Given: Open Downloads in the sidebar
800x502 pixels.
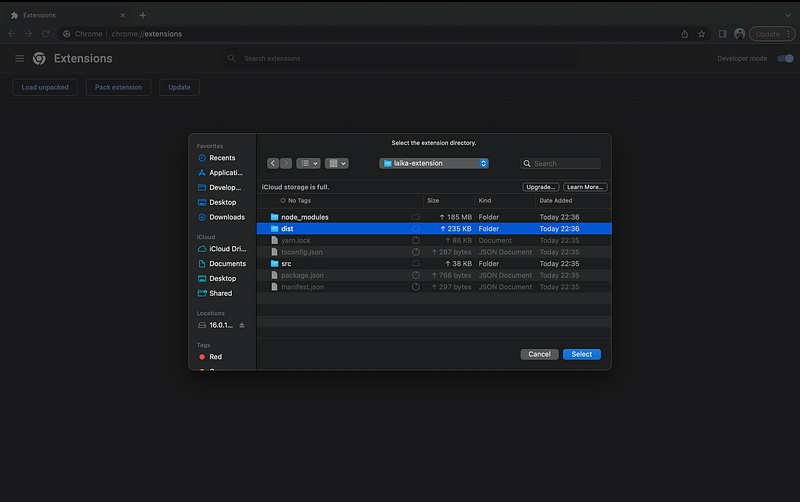Looking at the screenshot, I should coord(226,217).
